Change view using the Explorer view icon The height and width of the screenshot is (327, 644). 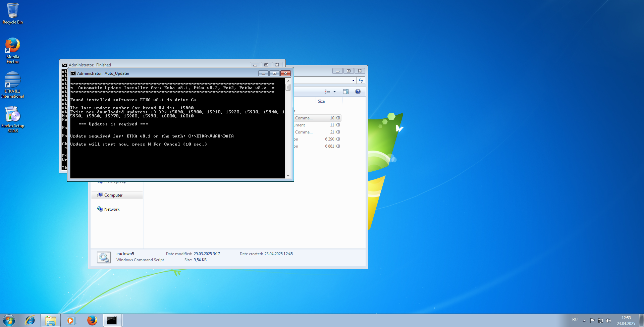point(327,92)
